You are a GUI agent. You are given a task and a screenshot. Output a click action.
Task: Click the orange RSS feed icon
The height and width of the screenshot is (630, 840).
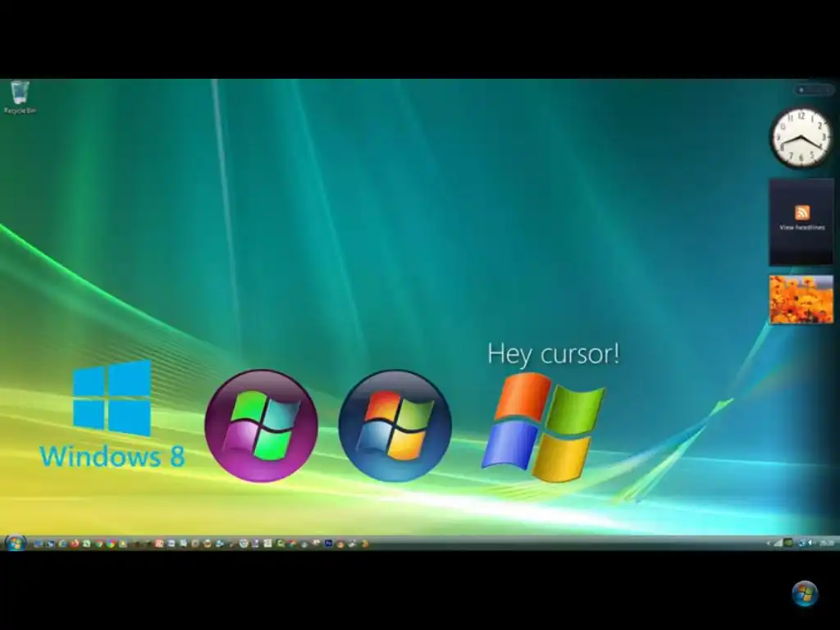coord(802,212)
